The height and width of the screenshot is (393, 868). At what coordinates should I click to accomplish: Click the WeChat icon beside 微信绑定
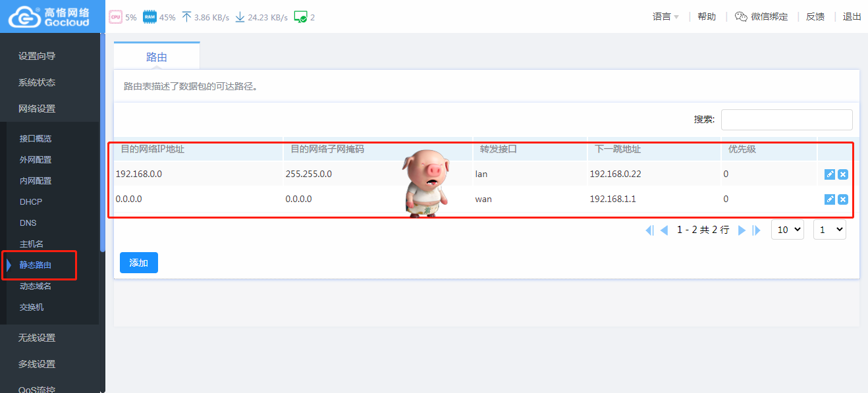tap(742, 16)
